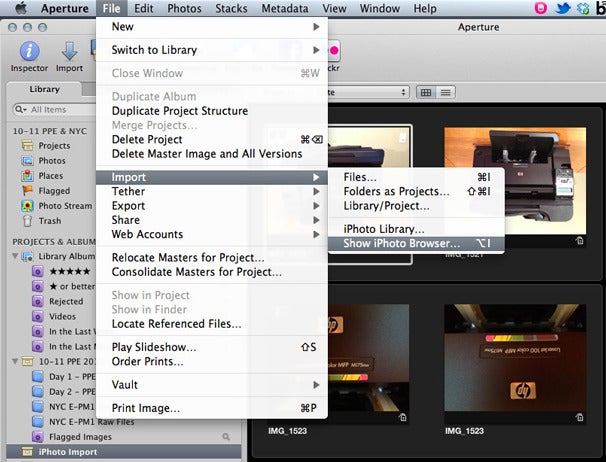
Task: Choose Consolidate Masters for Project
Action: pos(212,272)
